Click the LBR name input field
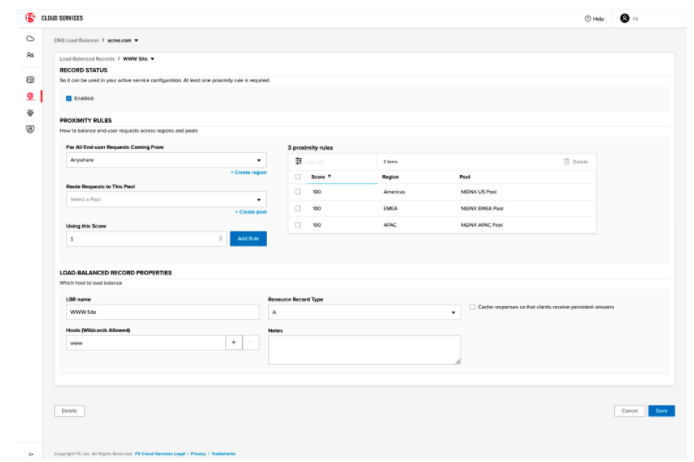The height and width of the screenshot is (462, 694). tap(162, 312)
